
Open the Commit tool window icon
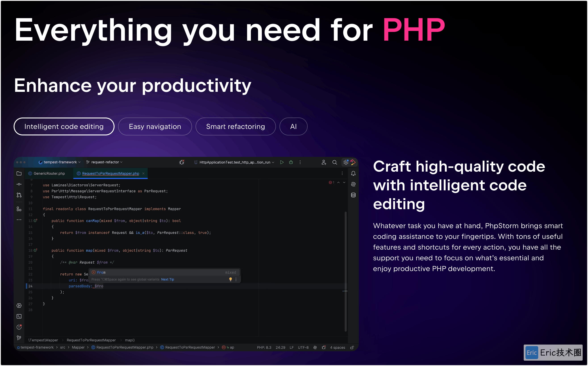[x=19, y=184]
